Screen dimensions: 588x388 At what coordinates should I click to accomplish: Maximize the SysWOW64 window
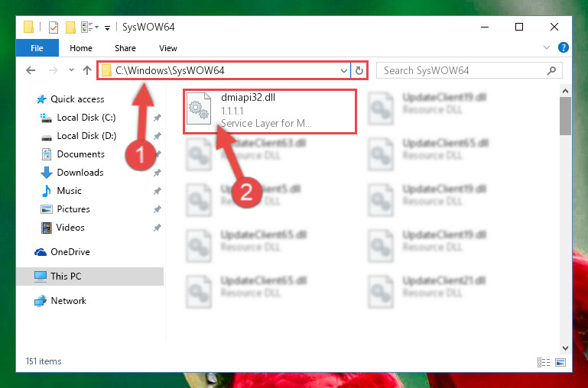(519, 27)
